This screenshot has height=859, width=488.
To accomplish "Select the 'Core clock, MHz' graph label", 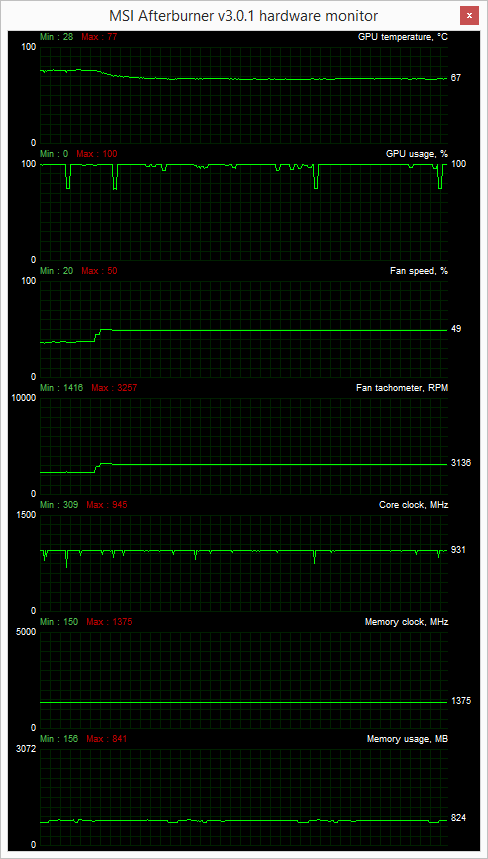I will coord(414,505).
